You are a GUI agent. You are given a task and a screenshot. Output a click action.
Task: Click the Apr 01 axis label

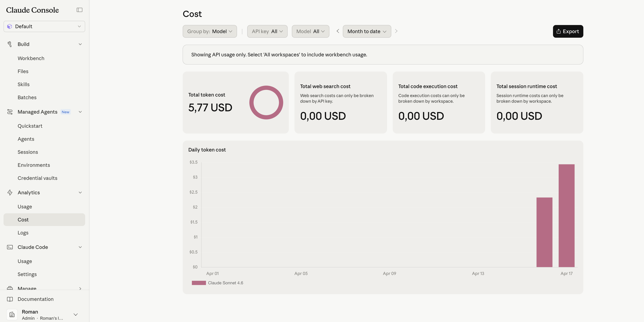pyautogui.click(x=212, y=274)
